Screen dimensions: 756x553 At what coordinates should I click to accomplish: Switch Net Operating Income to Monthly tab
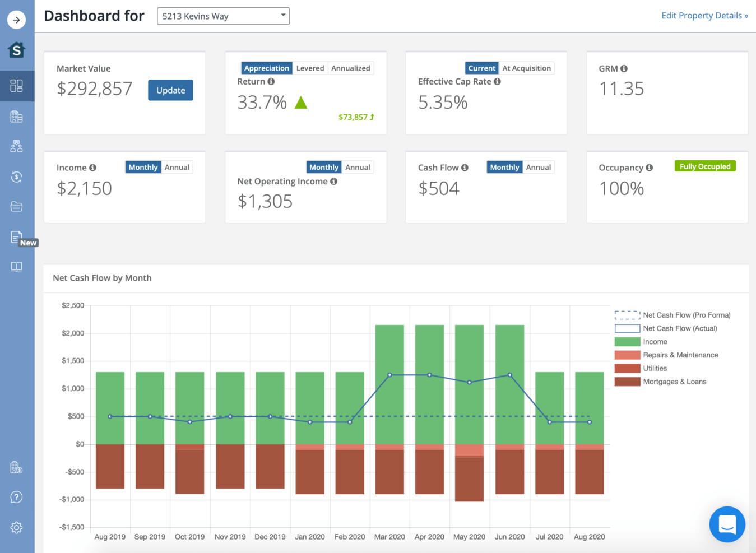324,167
